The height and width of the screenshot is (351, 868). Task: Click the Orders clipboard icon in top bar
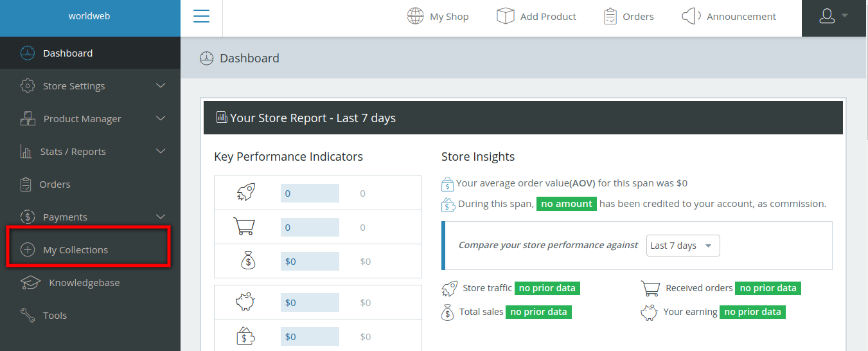pos(610,17)
